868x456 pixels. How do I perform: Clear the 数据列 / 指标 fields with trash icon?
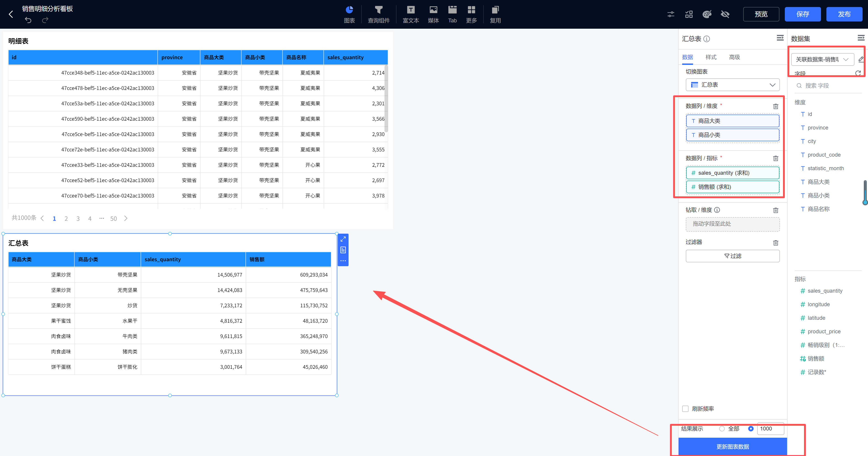pyautogui.click(x=776, y=158)
